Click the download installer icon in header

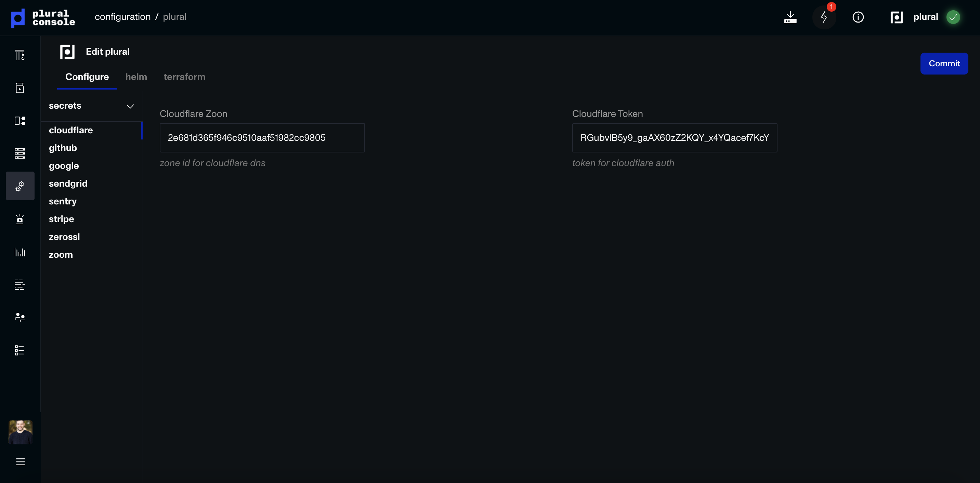(x=790, y=17)
